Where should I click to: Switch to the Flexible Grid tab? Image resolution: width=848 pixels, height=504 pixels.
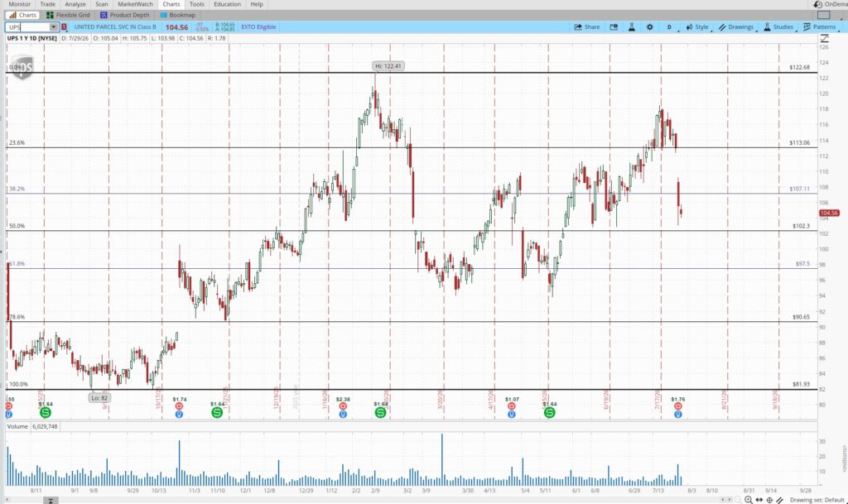click(x=68, y=15)
